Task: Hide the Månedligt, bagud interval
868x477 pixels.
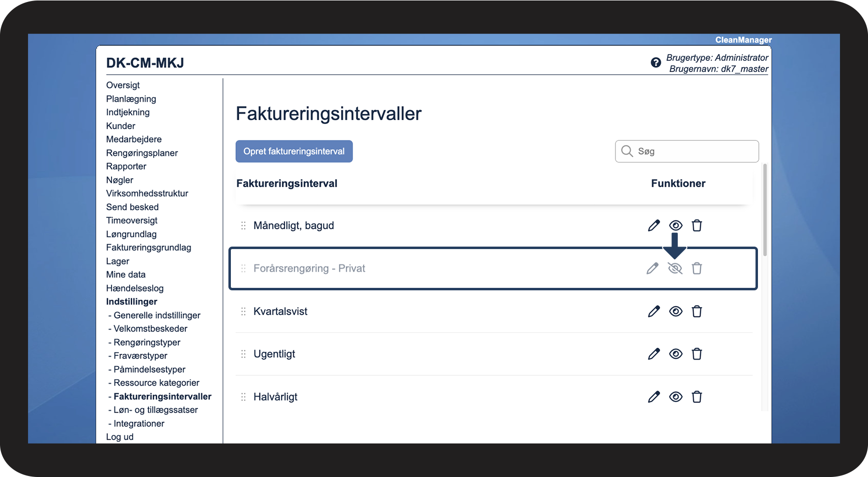Action: (675, 225)
